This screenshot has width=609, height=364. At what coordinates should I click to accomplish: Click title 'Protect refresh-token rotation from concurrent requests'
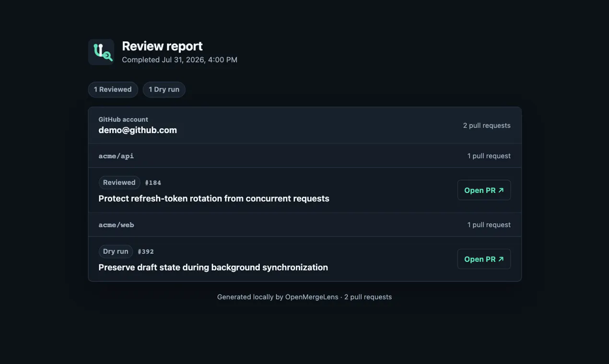[214, 198]
